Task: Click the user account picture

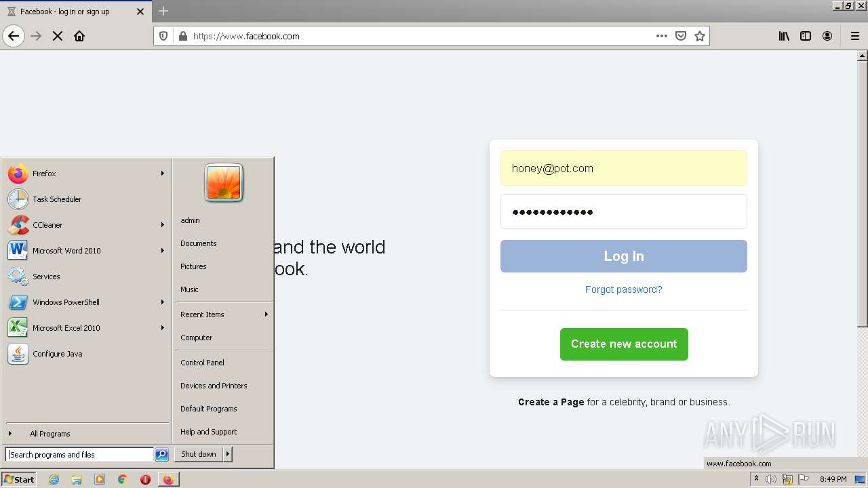Action: click(x=224, y=183)
